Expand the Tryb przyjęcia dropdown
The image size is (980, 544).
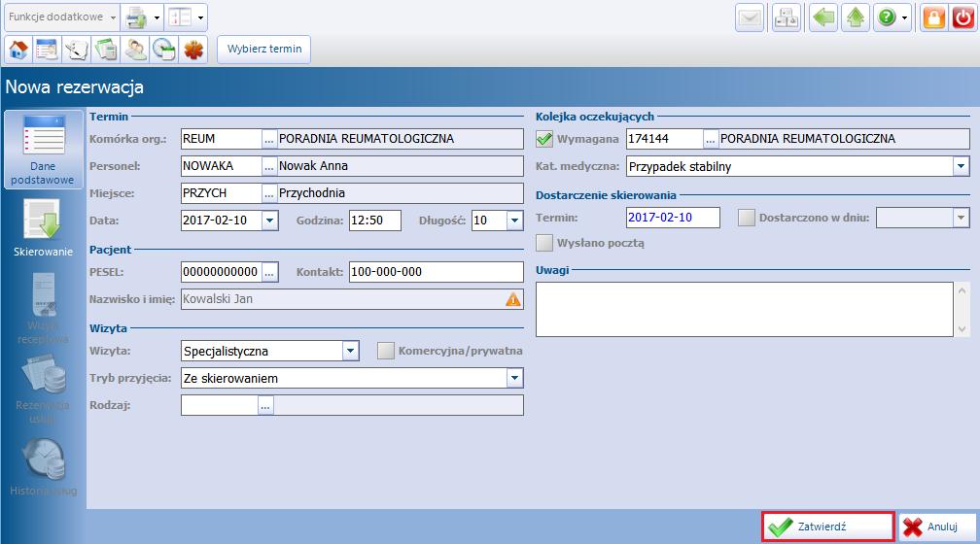514,378
